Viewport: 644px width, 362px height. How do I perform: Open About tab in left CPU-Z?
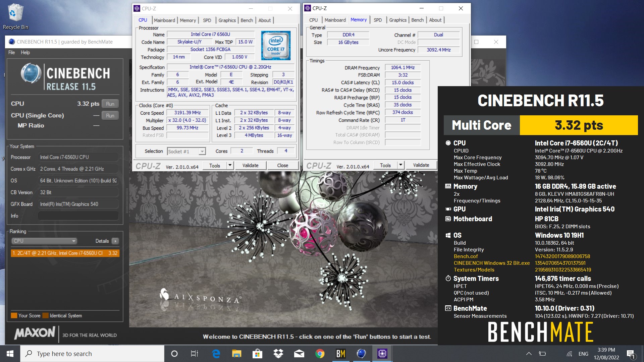click(265, 20)
